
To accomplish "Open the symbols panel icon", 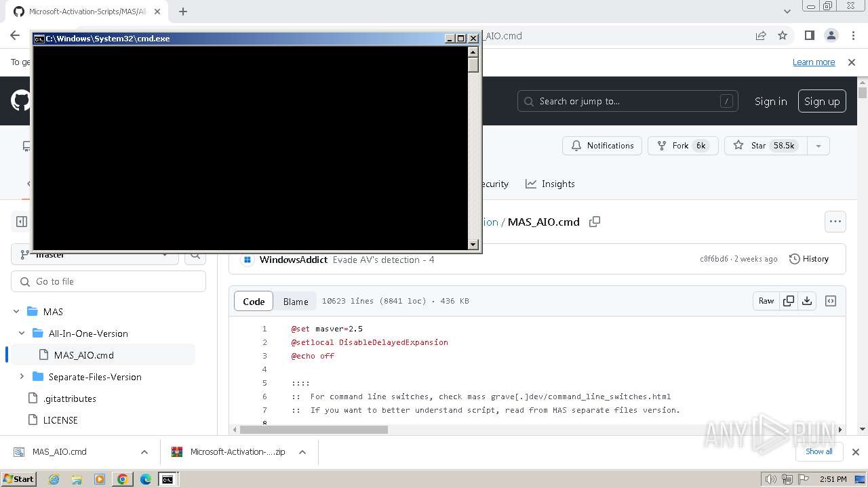I will coord(831,301).
